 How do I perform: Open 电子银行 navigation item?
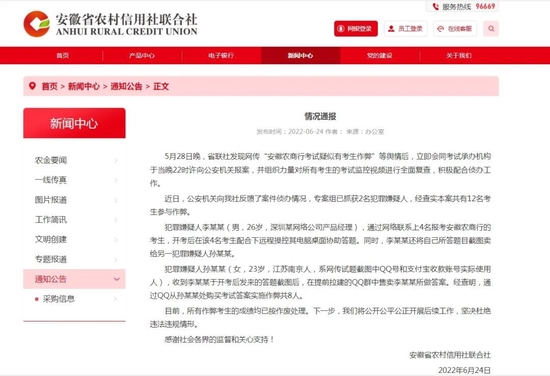(x=221, y=55)
